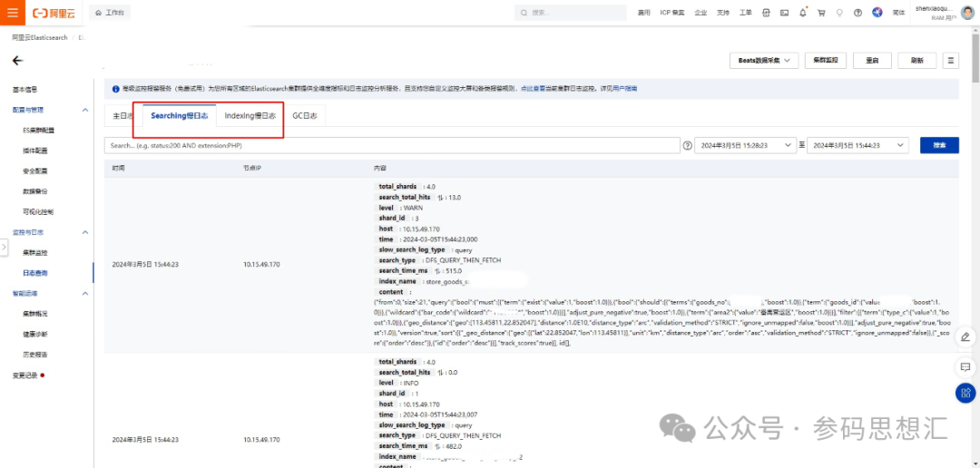This screenshot has width=980, height=468.
Task: Click the blue info icon in the notice banner
Action: pyautogui.click(x=115, y=90)
